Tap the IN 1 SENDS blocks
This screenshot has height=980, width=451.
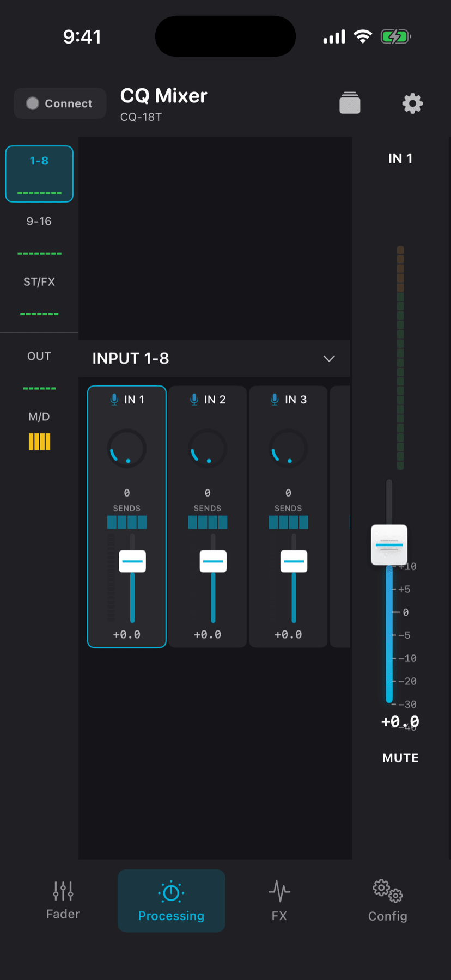pyautogui.click(x=127, y=522)
